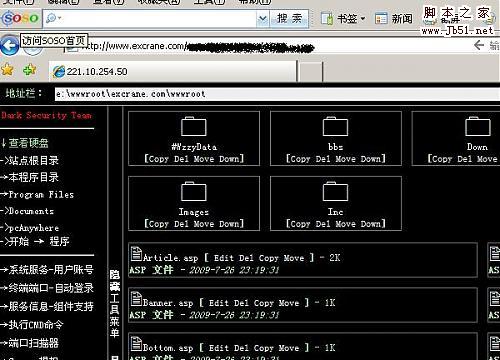Click Edit for Banner.asp

coord(219,303)
